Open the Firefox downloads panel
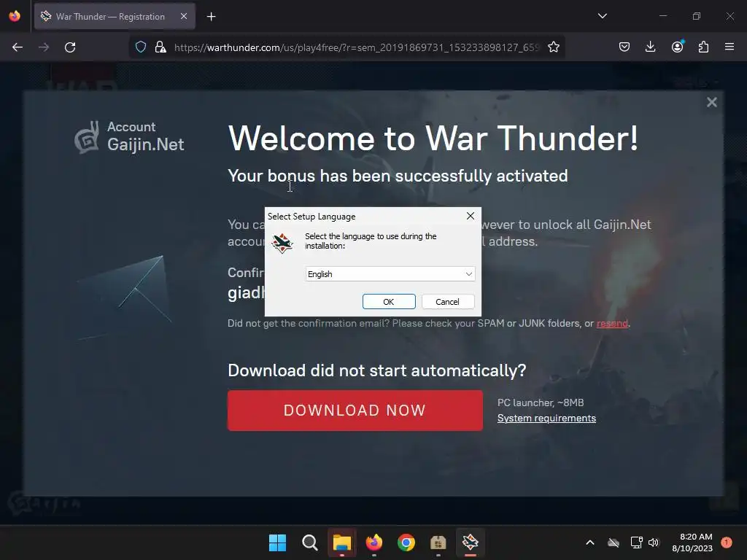The height and width of the screenshot is (560, 747). [x=650, y=47]
